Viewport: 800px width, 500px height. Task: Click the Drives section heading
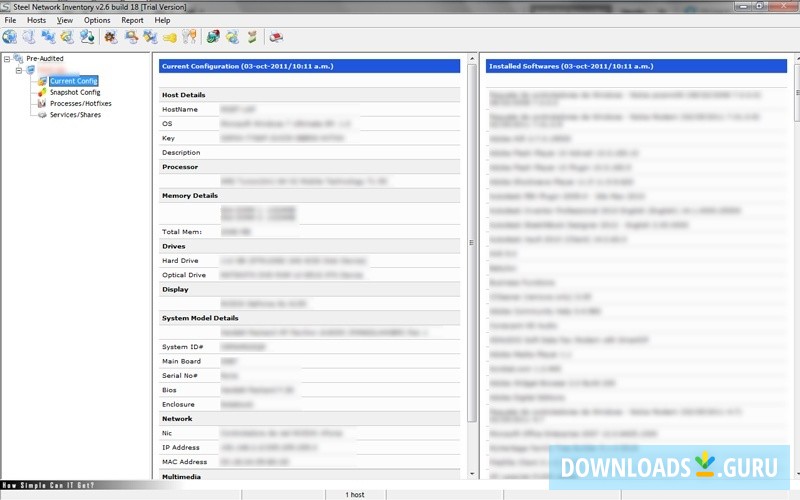click(x=173, y=246)
